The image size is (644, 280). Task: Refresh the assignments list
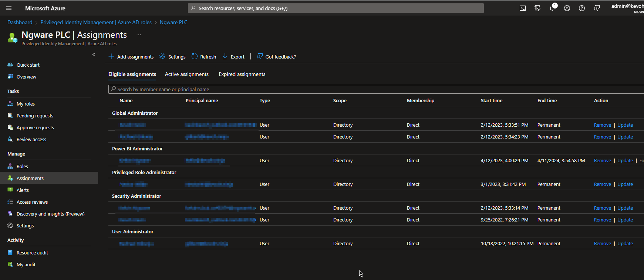point(204,57)
